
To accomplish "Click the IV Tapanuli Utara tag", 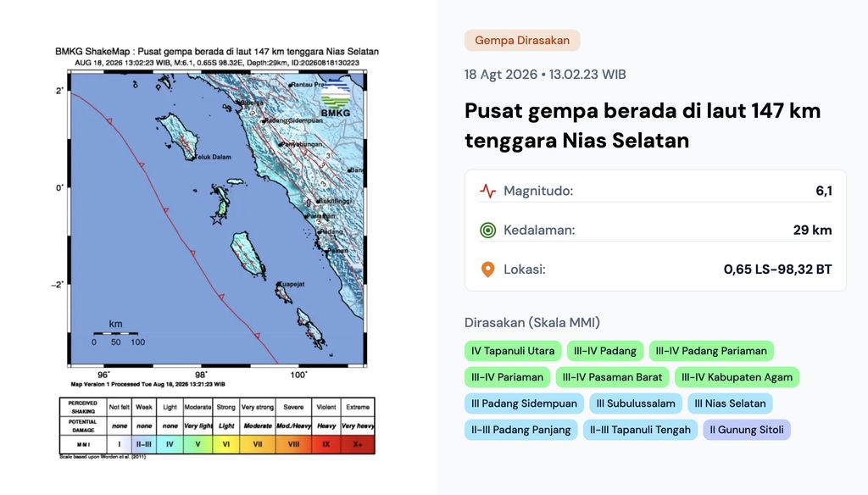I will click(513, 351).
